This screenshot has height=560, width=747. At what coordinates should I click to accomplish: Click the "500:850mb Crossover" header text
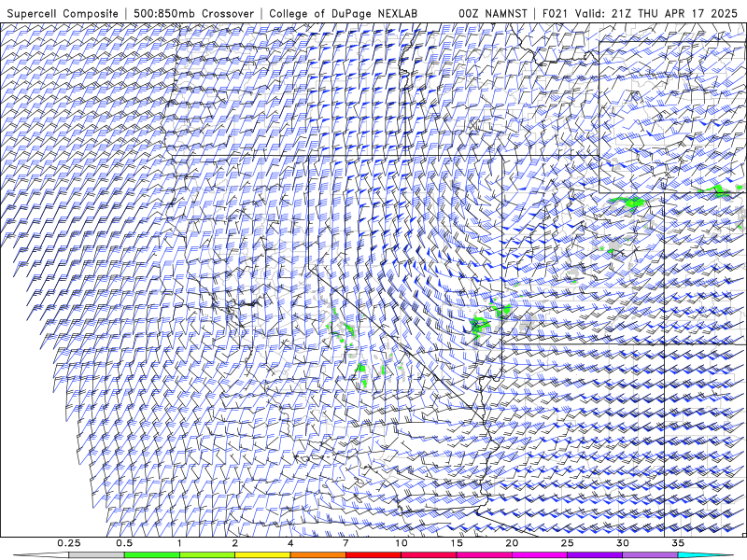(194, 14)
